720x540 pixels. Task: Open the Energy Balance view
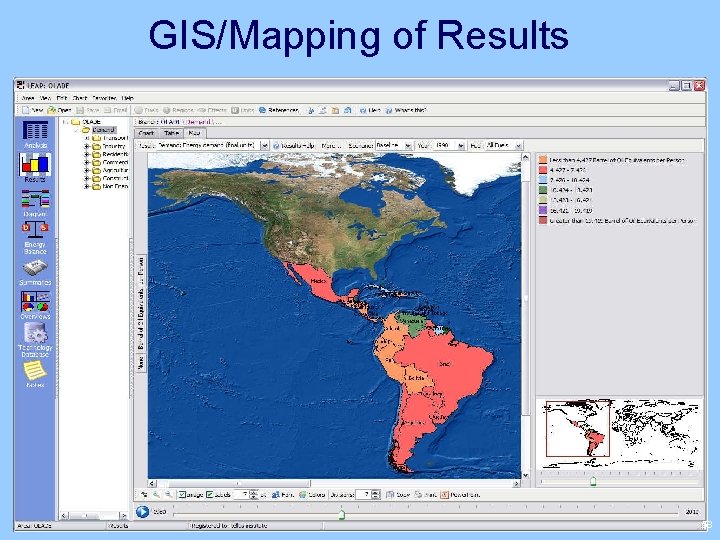pyautogui.click(x=35, y=237)
